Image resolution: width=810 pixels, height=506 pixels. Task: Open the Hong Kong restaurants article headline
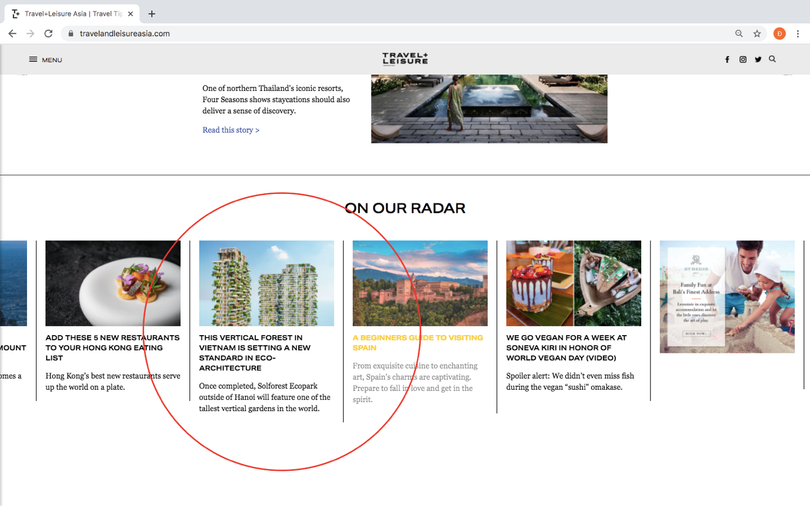click(x=112, y=348)
